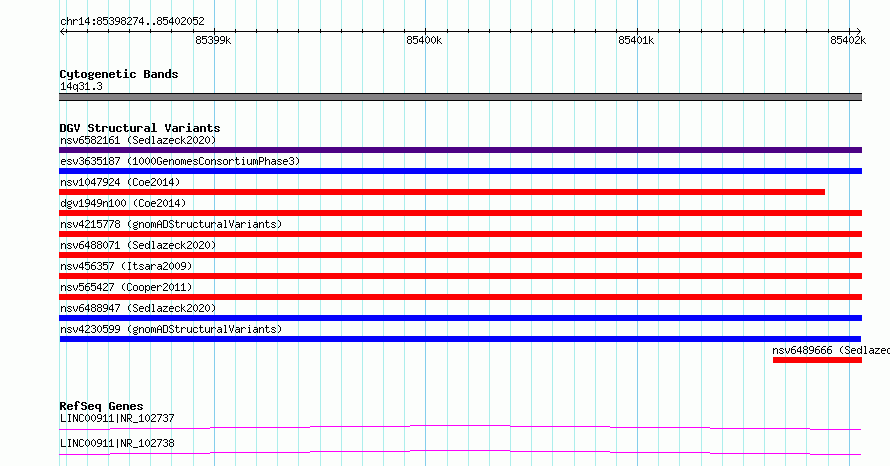Click the gray 14q31.3 cytogenetic band bar
890x466 pixels.
[x=460, y=97]
